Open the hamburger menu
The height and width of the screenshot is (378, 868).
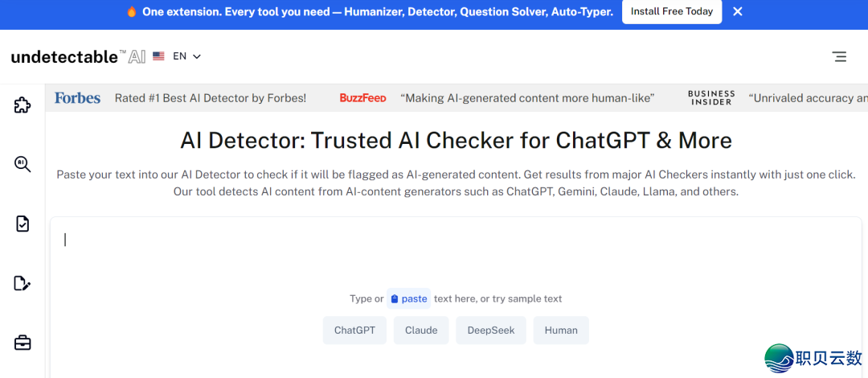pyautogui.click(x=839, y=56)
